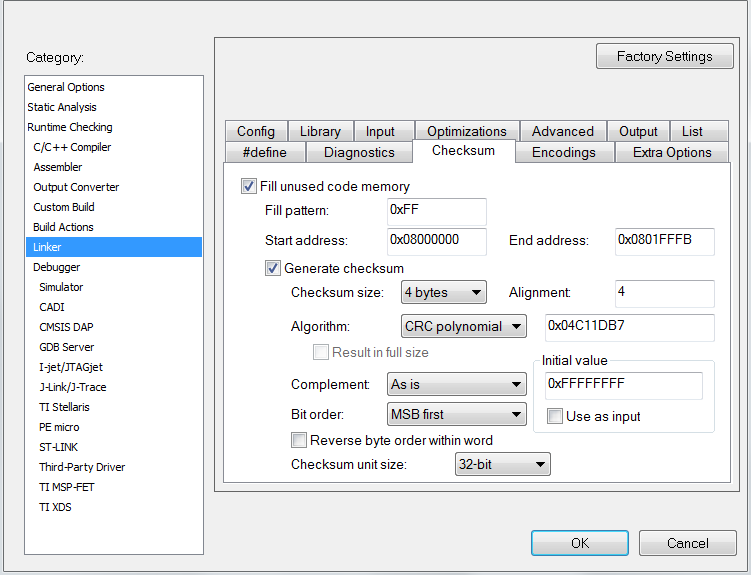Open the Checksum unit size dropdown
Viewport: 751px width, 575px height.
(x=502, y=464)
